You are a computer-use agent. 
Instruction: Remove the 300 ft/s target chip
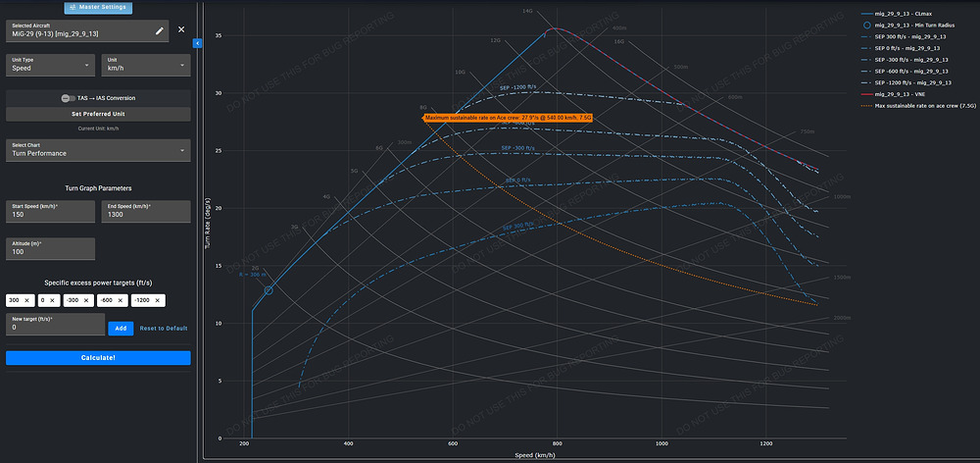coord(27,299)
